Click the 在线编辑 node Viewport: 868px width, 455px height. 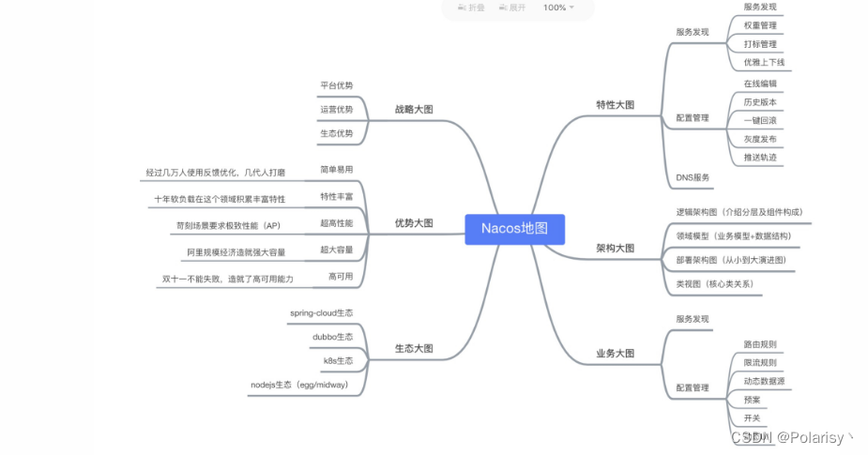pyautogui.click(x=760, y=83)
